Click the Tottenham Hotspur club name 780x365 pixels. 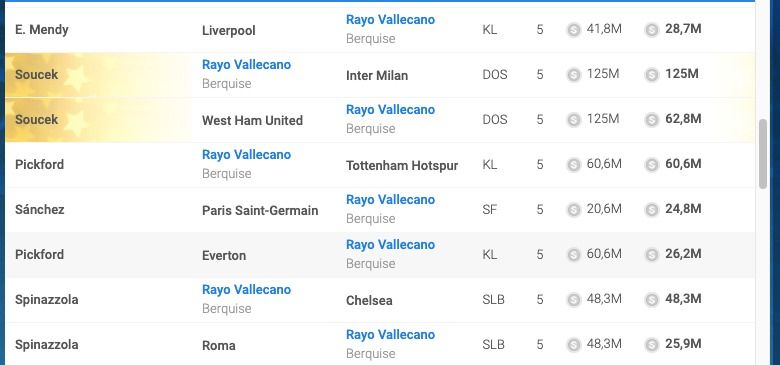402,166
